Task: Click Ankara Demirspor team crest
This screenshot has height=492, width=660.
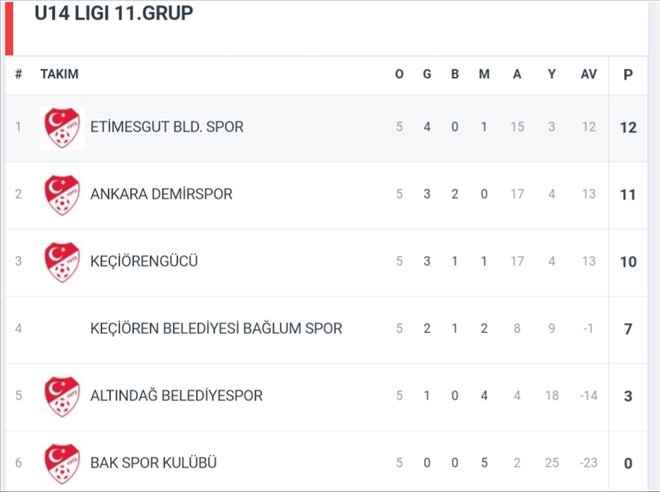Action: [x=62, y=195]
